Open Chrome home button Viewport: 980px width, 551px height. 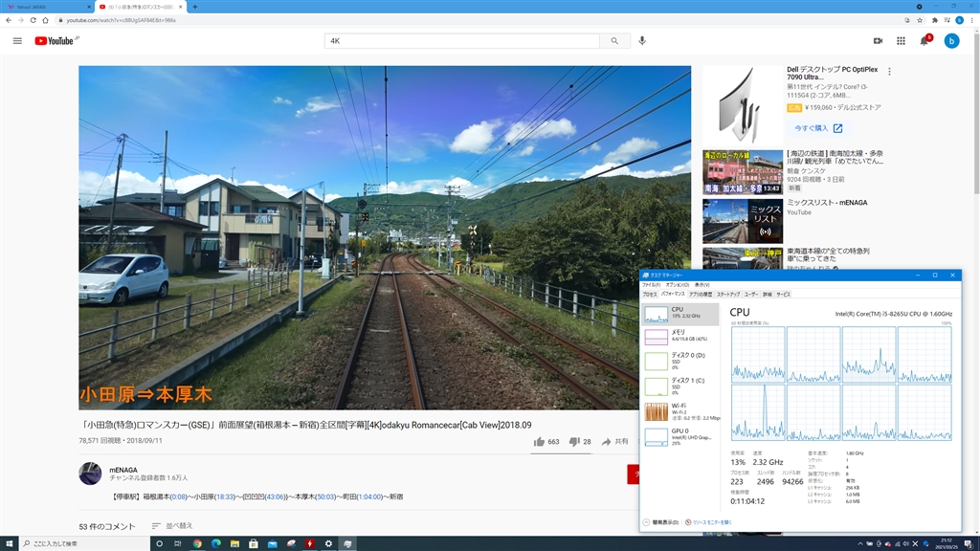tap(46, 20)
